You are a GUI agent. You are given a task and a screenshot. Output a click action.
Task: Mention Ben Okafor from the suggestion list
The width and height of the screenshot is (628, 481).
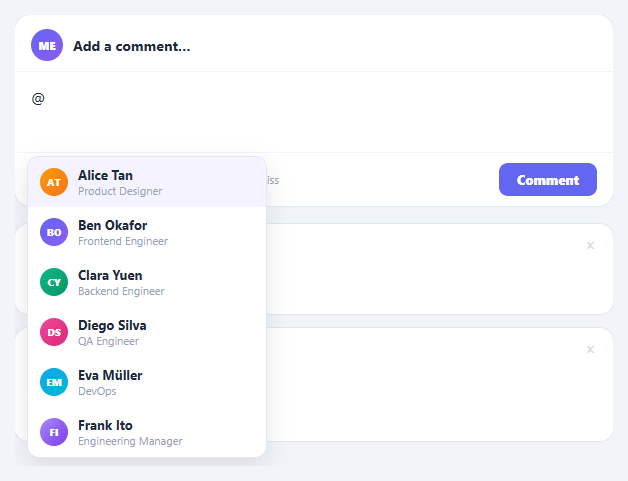[147, 232]
